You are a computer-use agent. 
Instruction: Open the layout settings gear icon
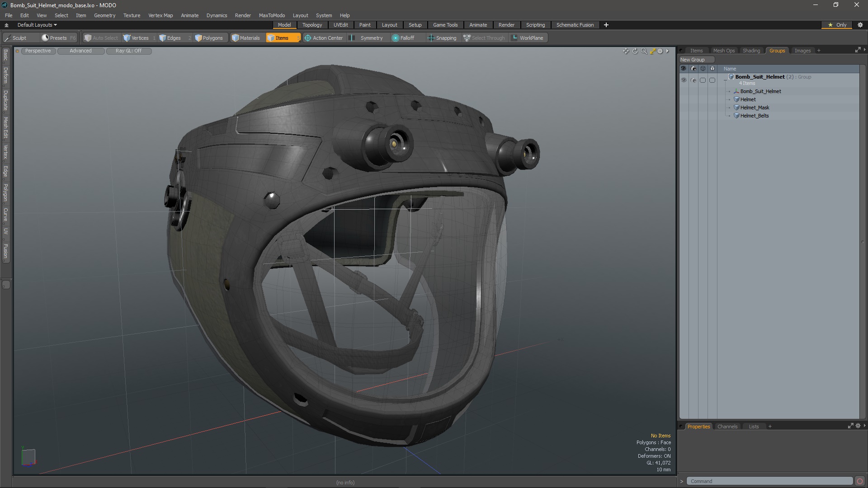(860, 25)
